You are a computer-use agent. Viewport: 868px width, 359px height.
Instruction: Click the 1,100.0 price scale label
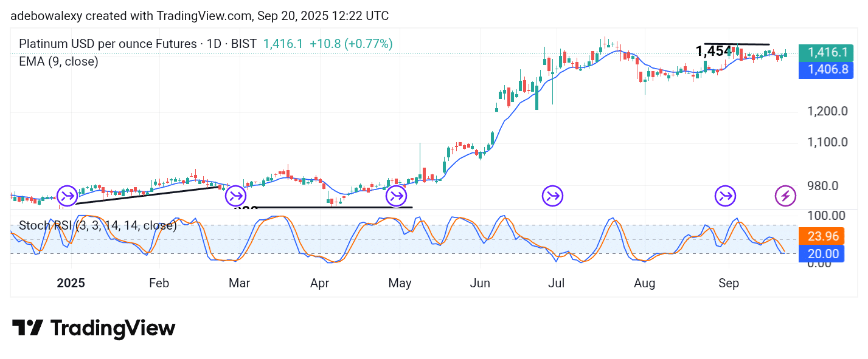click(828, 142)
